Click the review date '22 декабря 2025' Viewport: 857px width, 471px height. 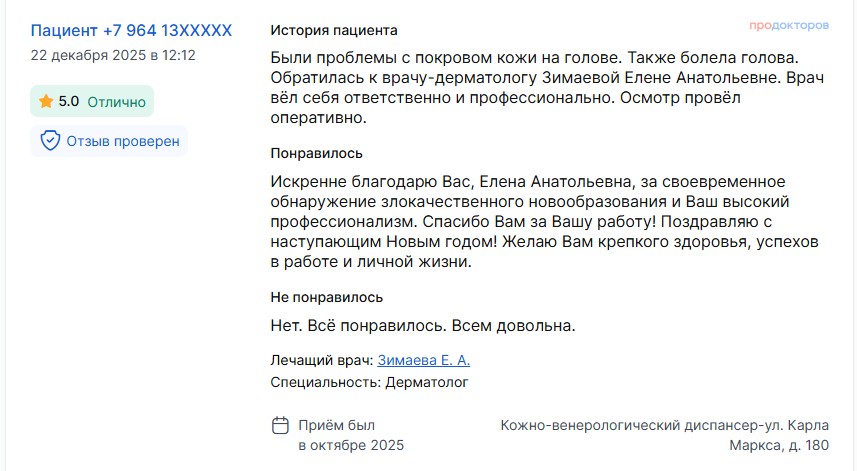point(113,55)
